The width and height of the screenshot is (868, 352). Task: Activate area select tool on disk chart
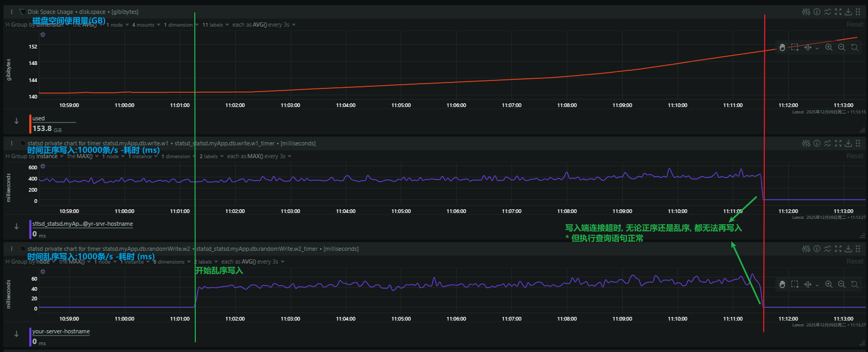click(x=795, y=47)
